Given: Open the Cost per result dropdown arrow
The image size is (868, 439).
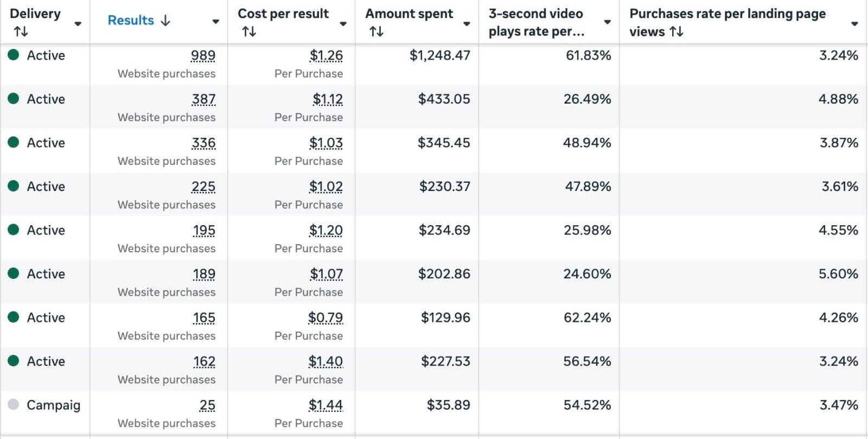Looking at the screenshot, I should pyautogui.click(x=343, y=24).
